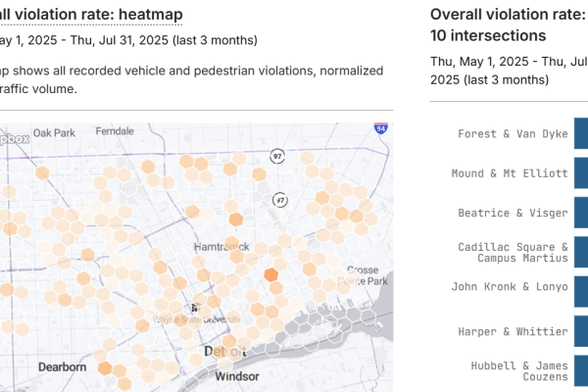
Task: Click the heatmap chart title link
Action: click(91, 15)
